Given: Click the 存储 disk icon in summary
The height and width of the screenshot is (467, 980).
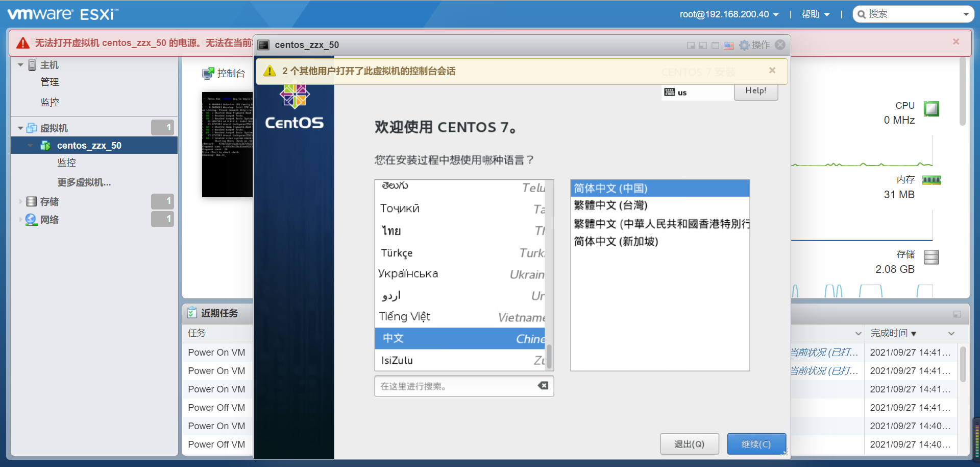Looking at the screenshot, I should [x=932, y=257].
